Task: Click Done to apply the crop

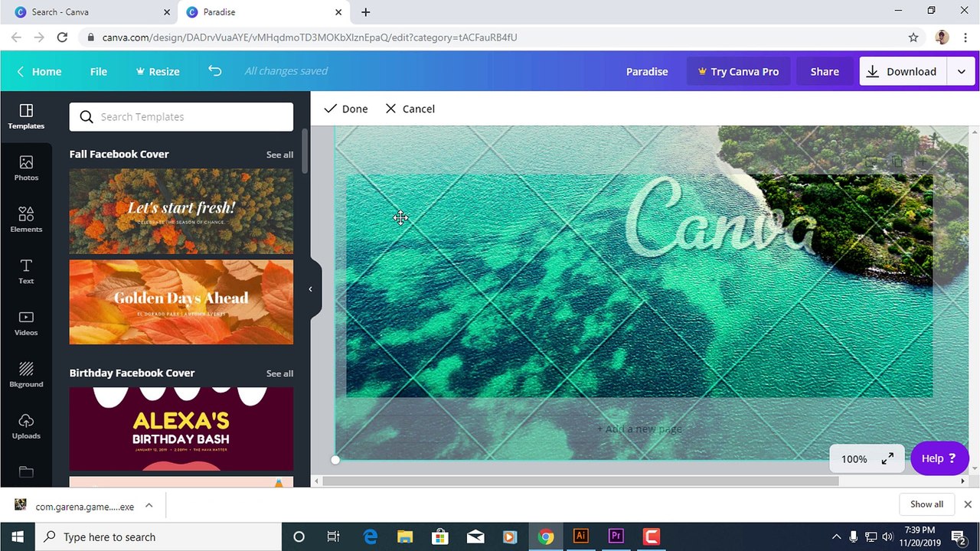Action: point(345,109)
